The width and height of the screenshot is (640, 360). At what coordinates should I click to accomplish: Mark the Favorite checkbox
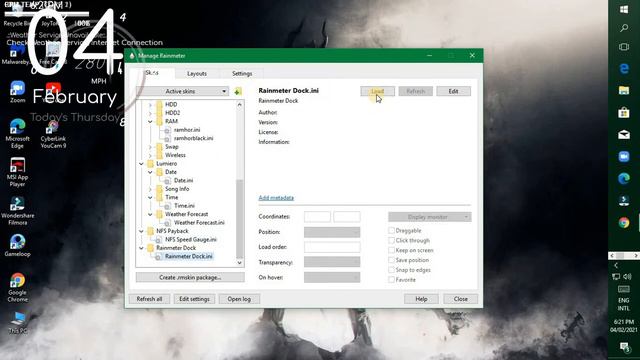tap(391, 280)
